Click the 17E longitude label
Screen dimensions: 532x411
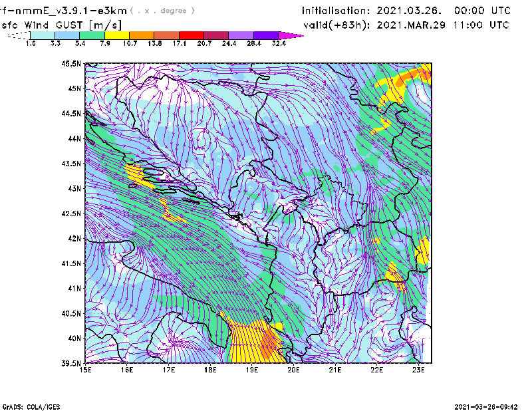(169, 370)
